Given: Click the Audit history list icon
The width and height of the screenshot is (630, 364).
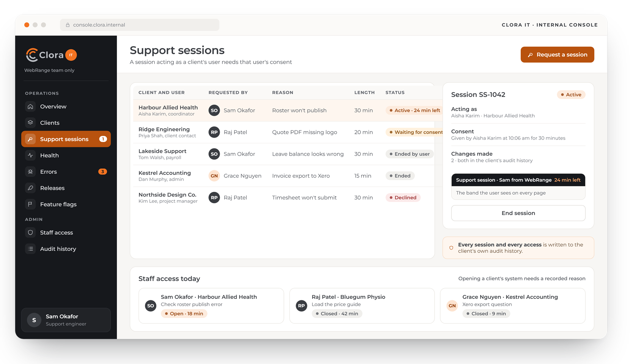Looking at the screenshot, I should (30, 249).
